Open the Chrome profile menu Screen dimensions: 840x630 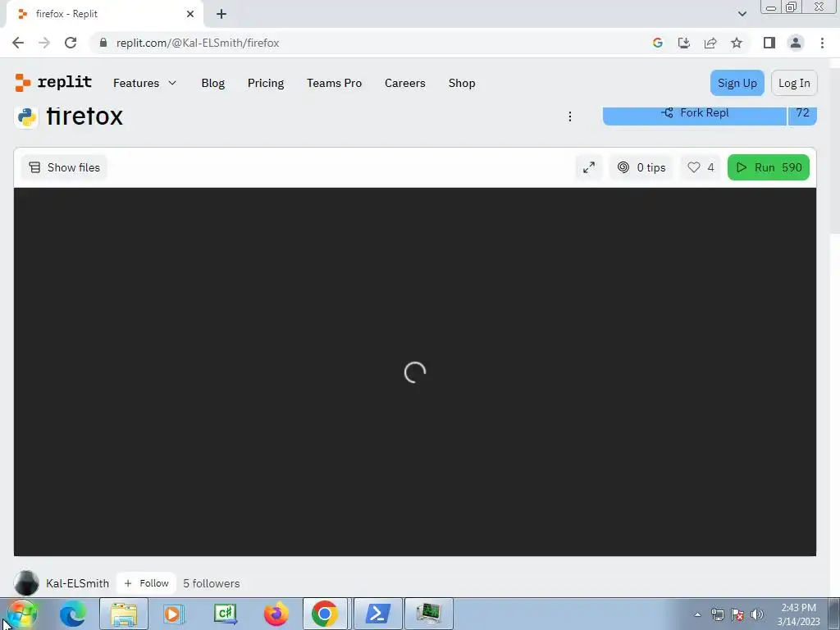(x=796, y=43)
